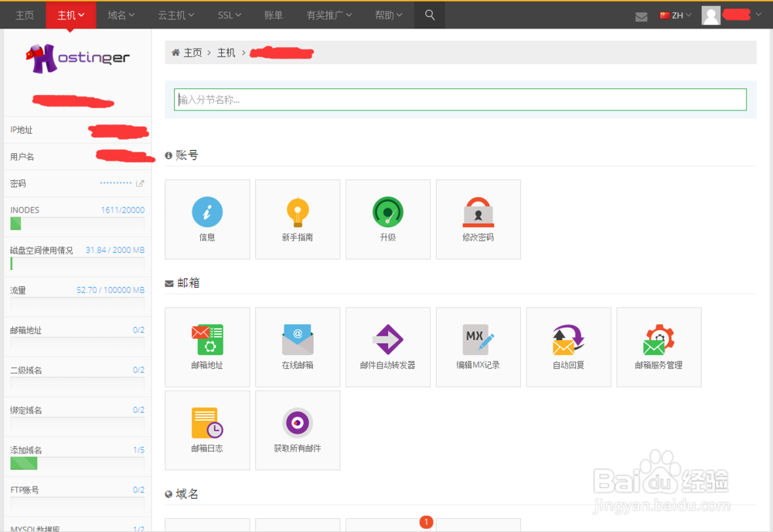
Task: Open 编辑MX记录 to edit MX records
Action: pyautogui.click(x=478, y=346)
